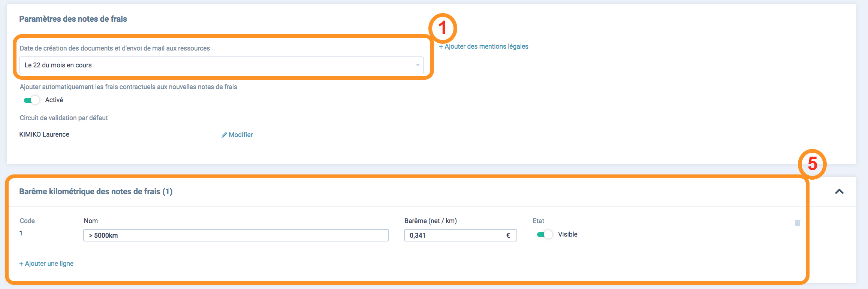
Task: Click into the Barème net per km field
Action: [x=460, y=235]
